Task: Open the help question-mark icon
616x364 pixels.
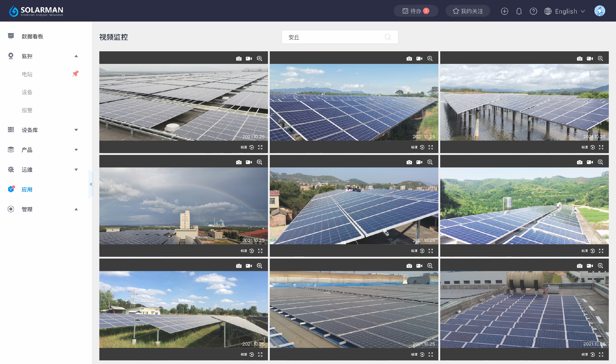Action: click(533, 11)
